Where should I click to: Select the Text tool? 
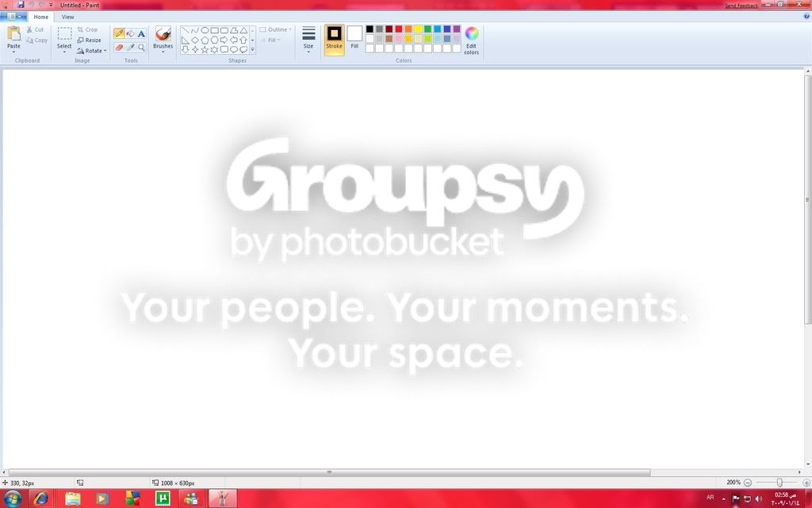pos(141,33)
